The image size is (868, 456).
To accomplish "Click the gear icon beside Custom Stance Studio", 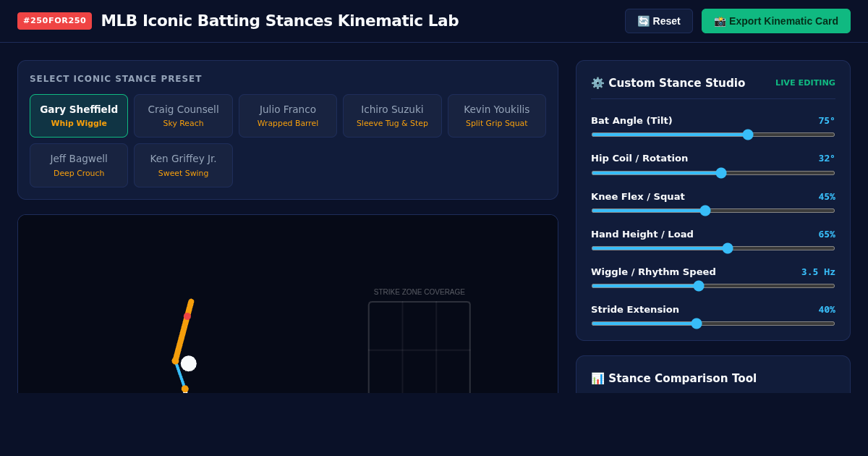I will 597,83.
